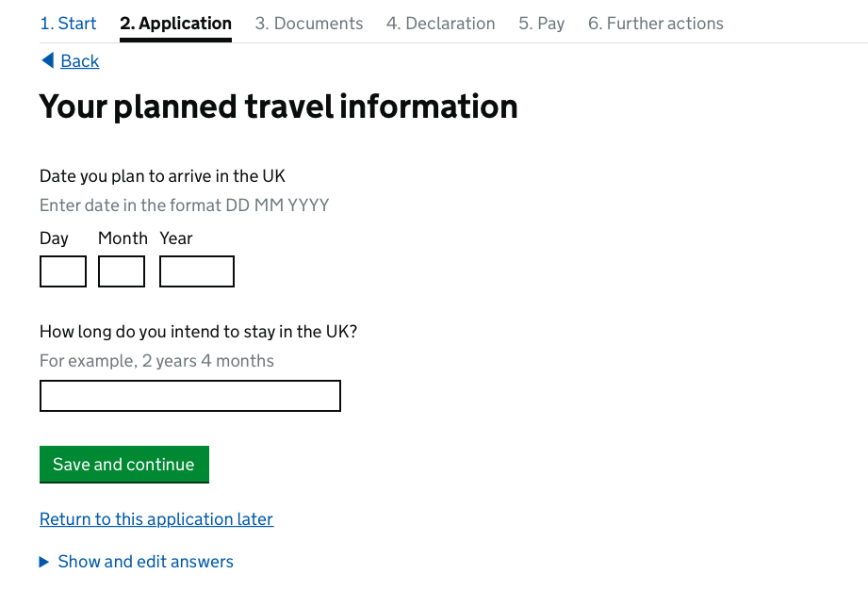This screenshot has width=868, height=590.
Task: Click the 'Date you plan to arrive in the UK' label
Action: pos(162,176)
